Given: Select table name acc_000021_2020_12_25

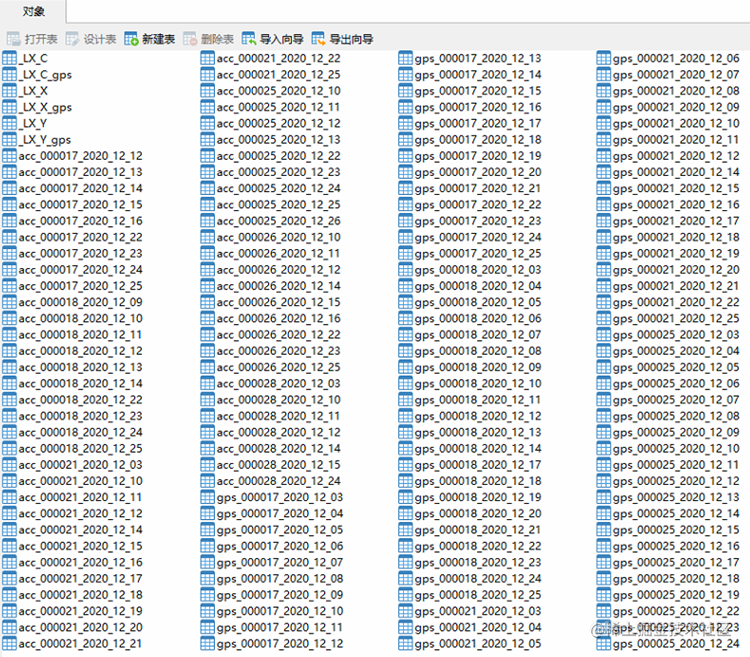Looking at the screenshot, I should point(278,75).
